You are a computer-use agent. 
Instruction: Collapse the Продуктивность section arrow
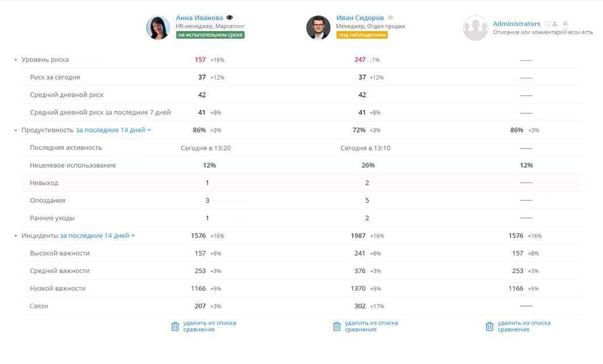click(15, 130)
